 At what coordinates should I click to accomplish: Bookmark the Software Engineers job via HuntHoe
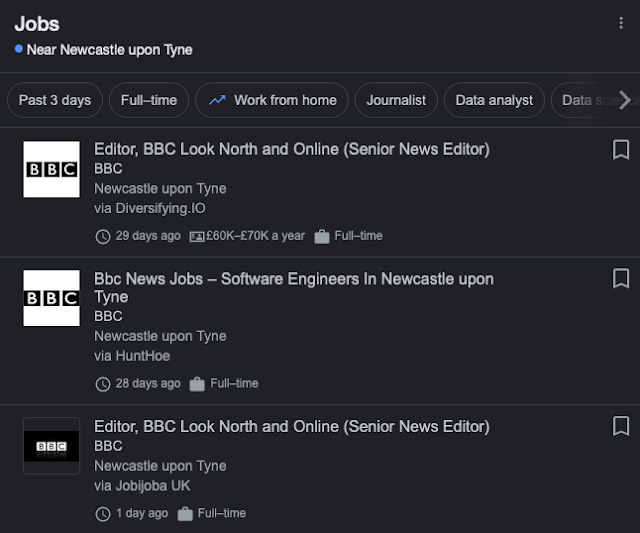[x=621, y=278]
